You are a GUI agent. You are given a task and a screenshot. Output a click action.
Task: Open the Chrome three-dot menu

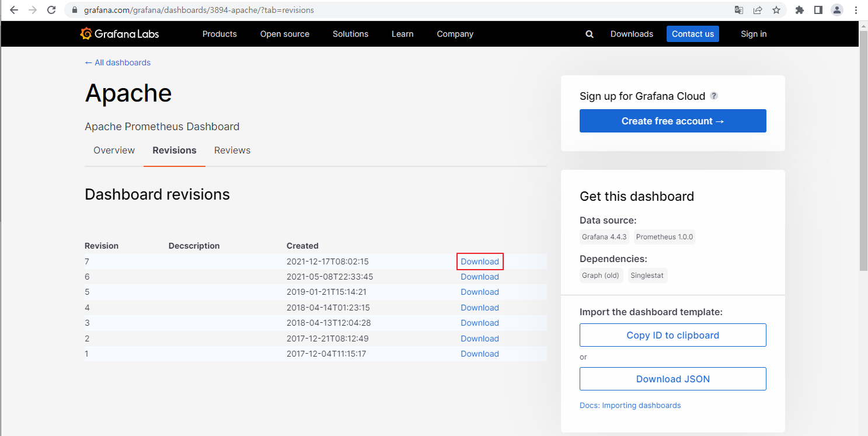856,10
